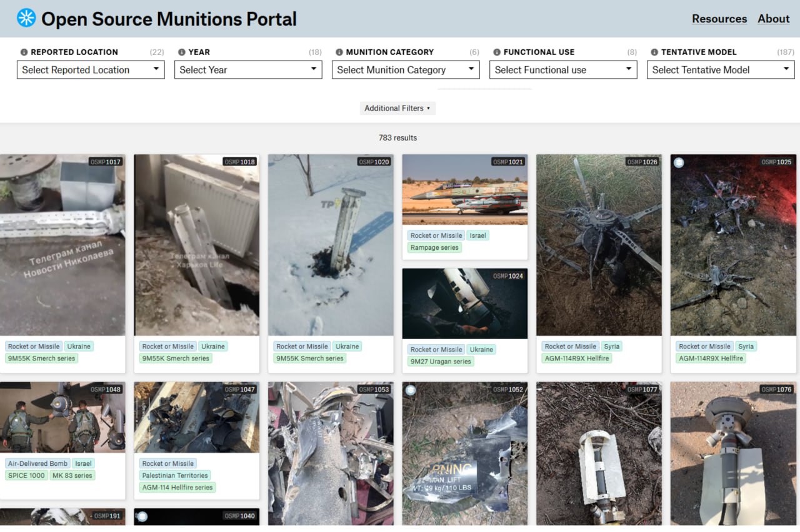Click info icon beside Tentative Model
Image resolution: width=800 pixels, height=532 pixels.
coord(654,52)
